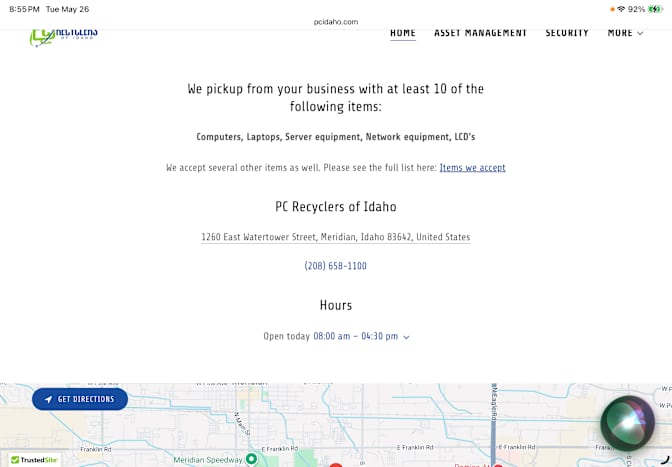Viewport: 672px width, 467px height.
Task: Go to the SECURITY page
Action: click(x=567, y=33)
